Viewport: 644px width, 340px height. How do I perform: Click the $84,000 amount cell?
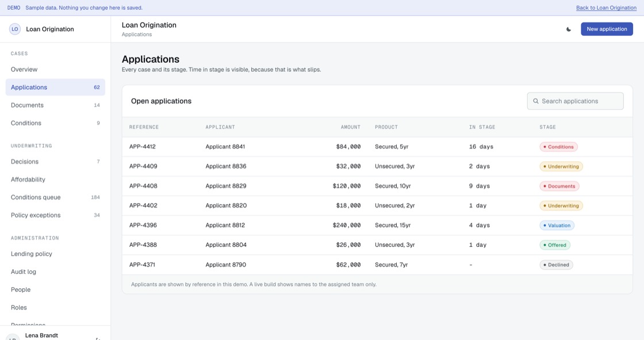(x=348, y=147)
